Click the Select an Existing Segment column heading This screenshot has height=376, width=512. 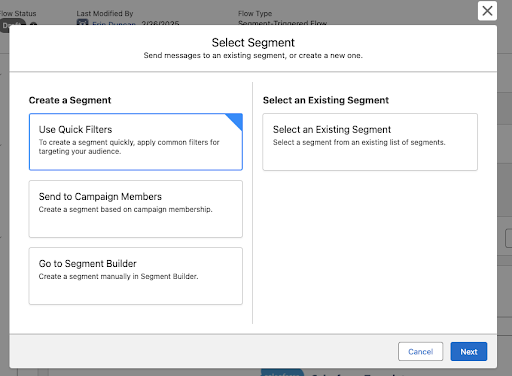click(x=326, y=100)
